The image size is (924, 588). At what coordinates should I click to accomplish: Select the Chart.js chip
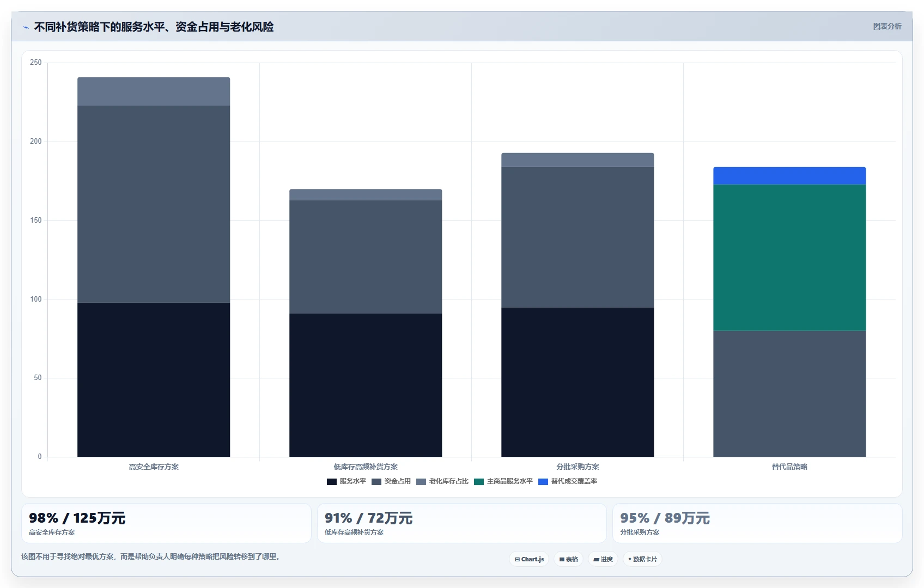point(529,559)
